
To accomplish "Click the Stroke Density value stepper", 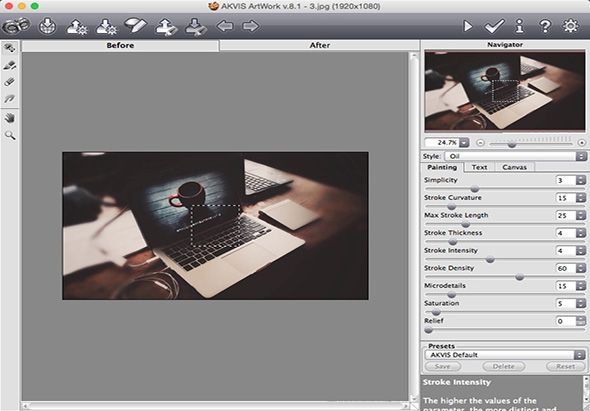I will coord(581,268).
